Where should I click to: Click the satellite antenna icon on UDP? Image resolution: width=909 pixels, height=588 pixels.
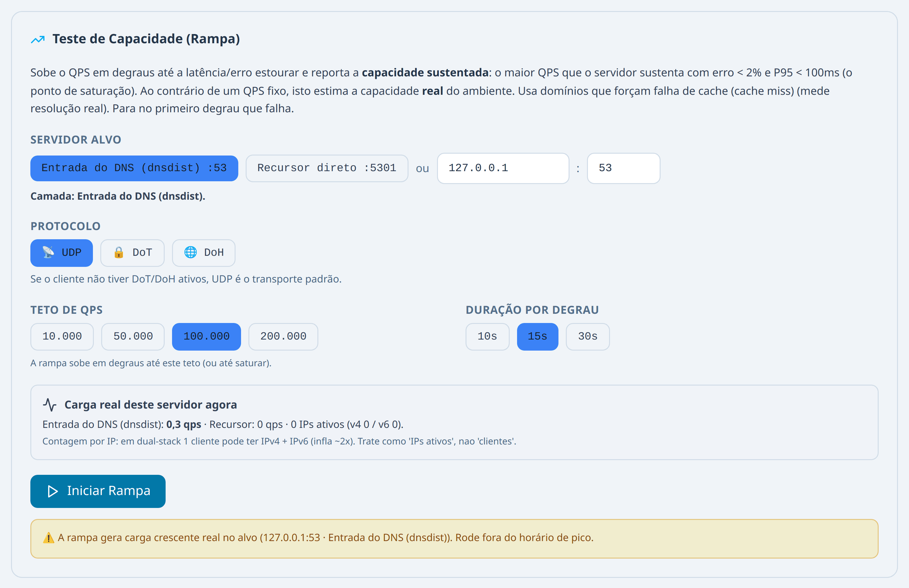(x=48, y=252)
